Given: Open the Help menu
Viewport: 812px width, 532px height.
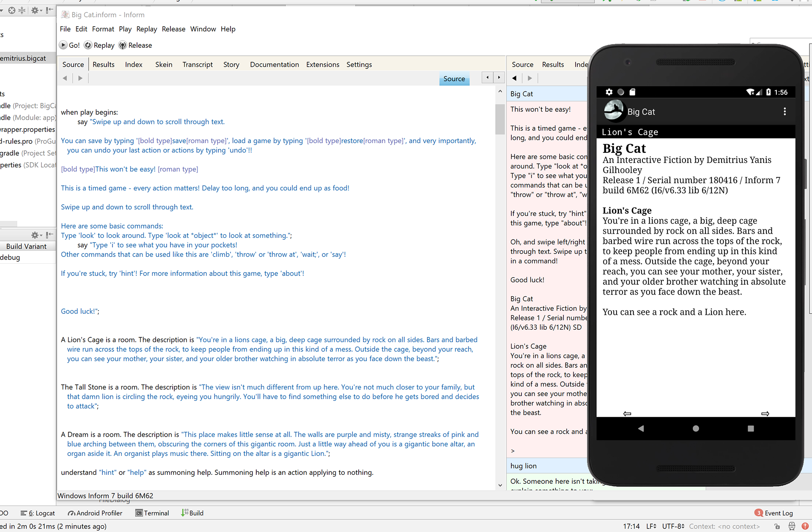Looking at the screenshot, I should (228, 29).
